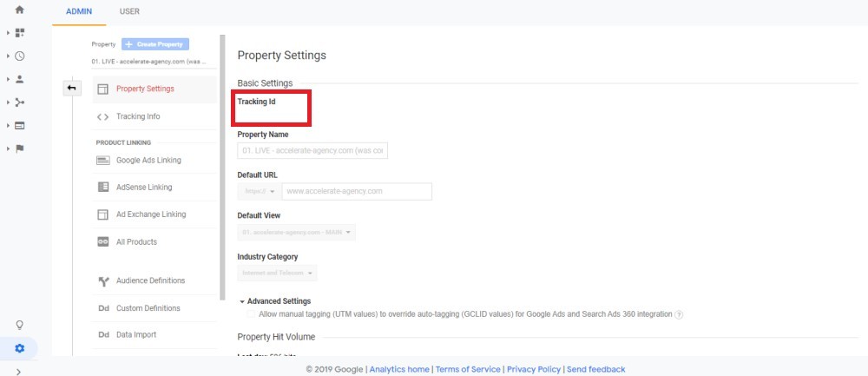The width and height of the screenshot is (868, 376).
Task: Switch to the ADMIN tab
Action: pos(79,11)
